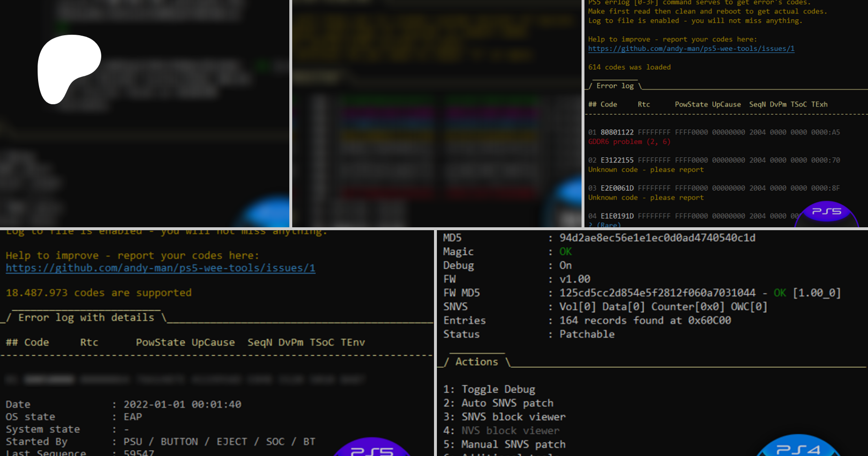This screenshot has height=456, width=868.
Task: Select error entry 01 with code 80801122
Action: [617, 132]
